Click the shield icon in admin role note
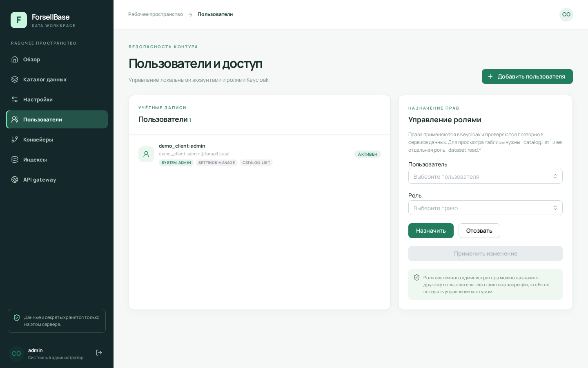The width and height of the screenshot is (588, 368). pyautogui.click(x=416, y=278)
